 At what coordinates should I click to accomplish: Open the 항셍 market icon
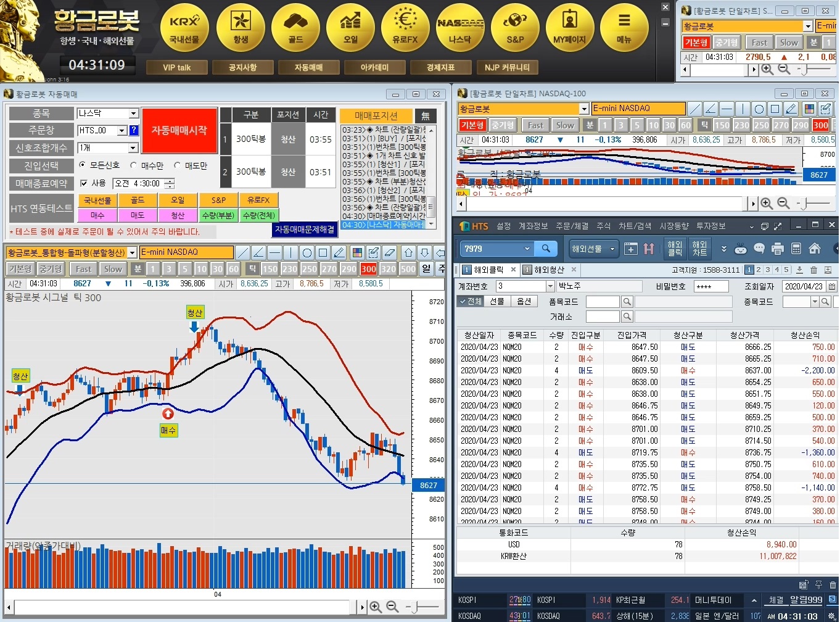point(241,28)
